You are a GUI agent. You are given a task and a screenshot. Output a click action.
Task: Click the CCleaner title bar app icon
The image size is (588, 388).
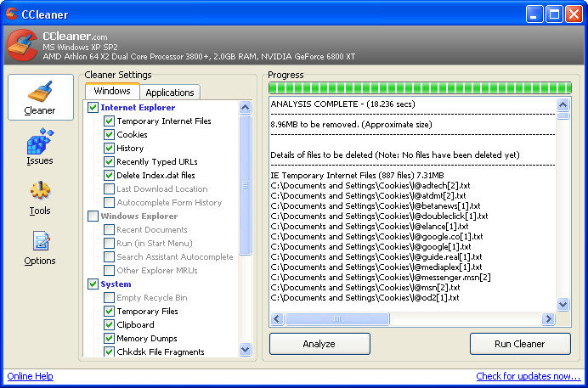tap(11, 14)
